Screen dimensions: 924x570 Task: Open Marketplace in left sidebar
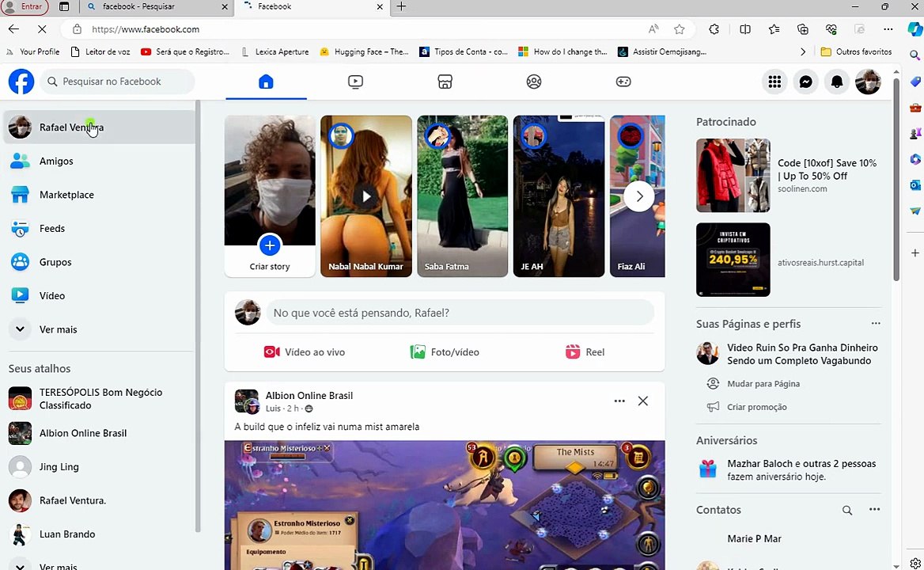coord(99,195)
